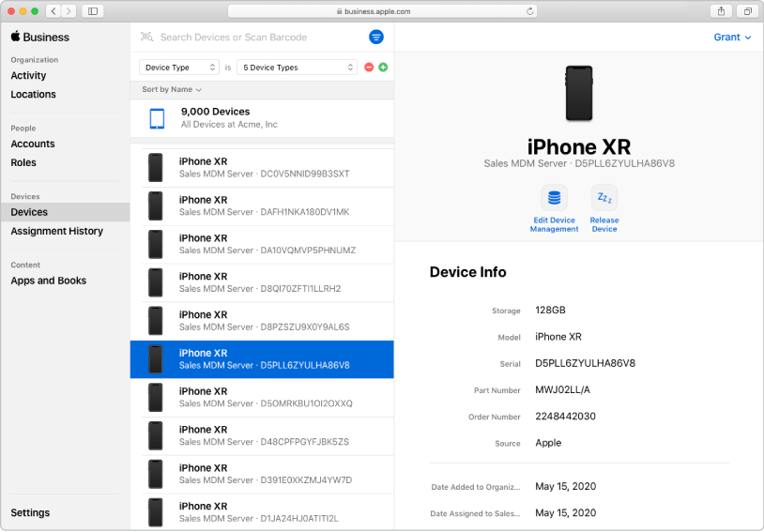Click the Date Added to Organization value

[566, 487]
